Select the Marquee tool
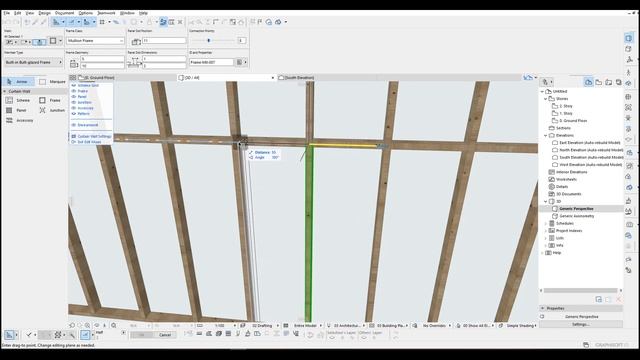The height and width of the screenshot is (360, 640). click(x=52, y=82)
